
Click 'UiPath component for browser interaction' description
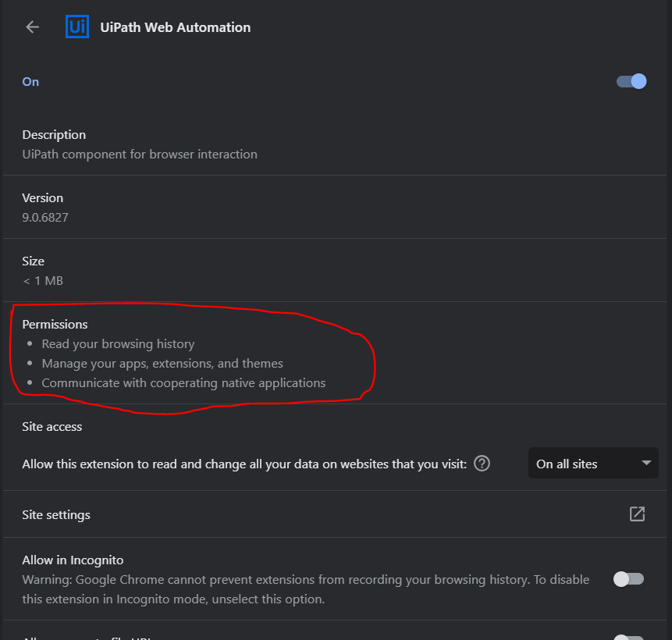coord(140,155)
